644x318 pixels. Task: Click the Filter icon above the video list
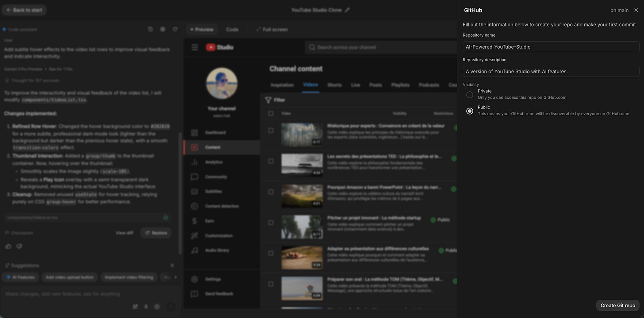coord(269,100)
